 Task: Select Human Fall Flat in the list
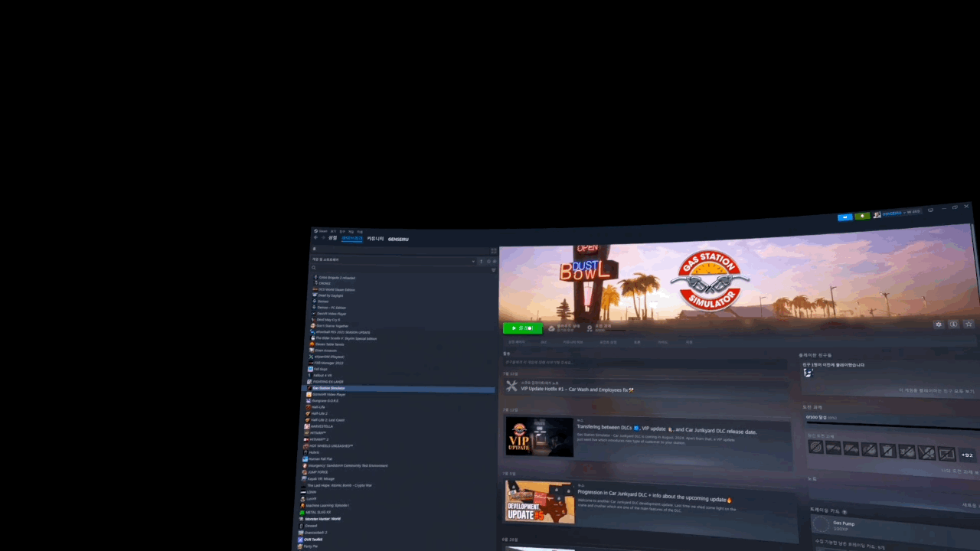[322, 459]
